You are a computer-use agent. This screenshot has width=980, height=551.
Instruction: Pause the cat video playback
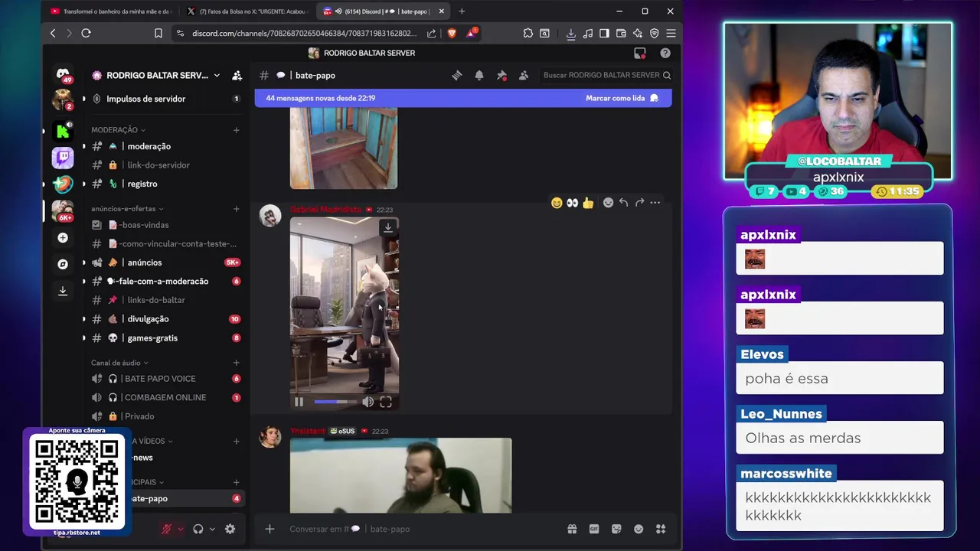(299, 402)
